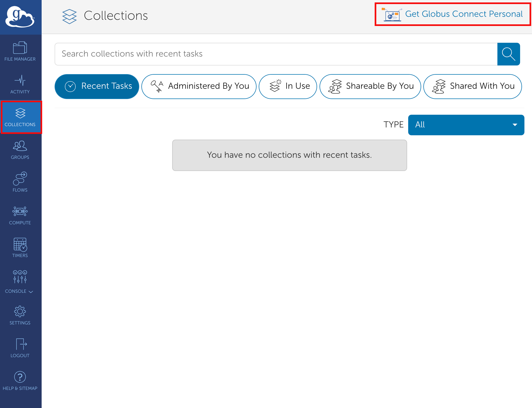
Task: Click the Globus Connect Personal laptop icon
Action: (x=391, y=14)
